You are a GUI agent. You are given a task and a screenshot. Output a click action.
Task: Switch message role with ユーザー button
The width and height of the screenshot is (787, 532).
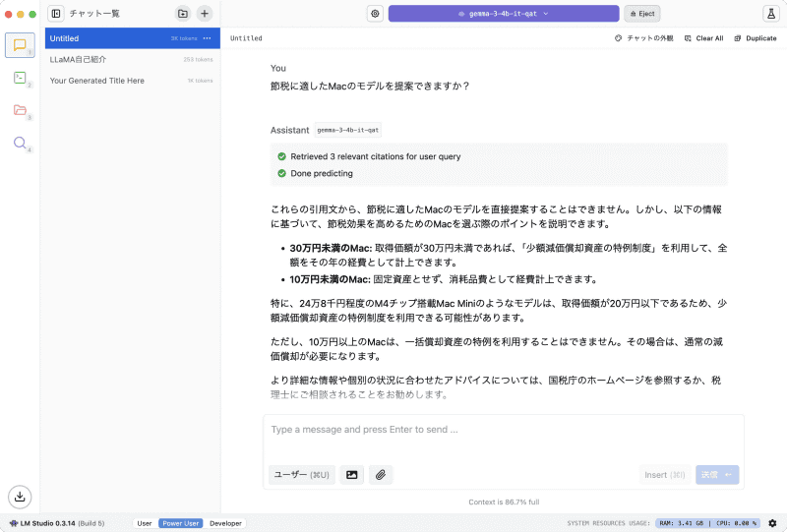pyautogui.click(x=302, y=475)
